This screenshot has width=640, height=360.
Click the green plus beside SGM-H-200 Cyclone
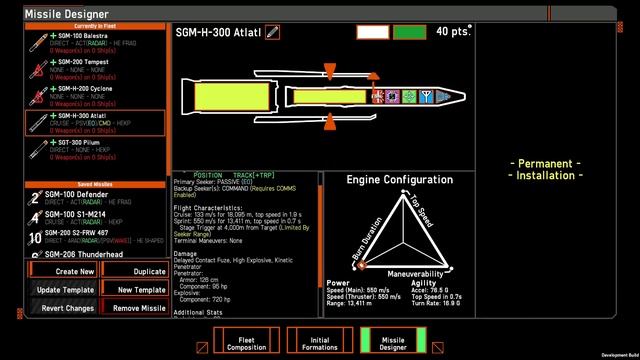click(x=53, y=89)
